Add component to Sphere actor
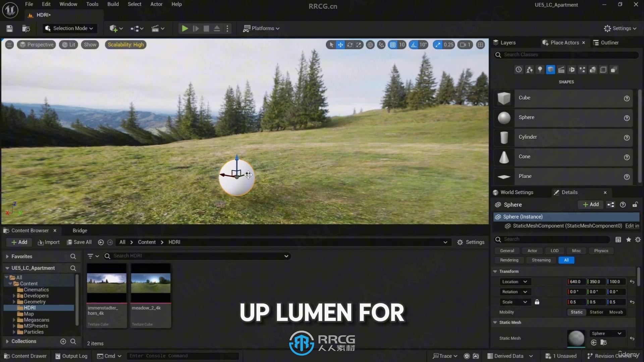Image resolution: width=644 pixels, height=362 pixels. click(591, 205)
